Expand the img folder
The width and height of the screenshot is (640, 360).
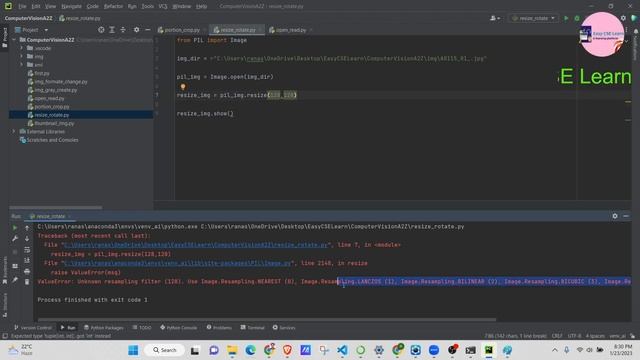[x=22, y=56]
